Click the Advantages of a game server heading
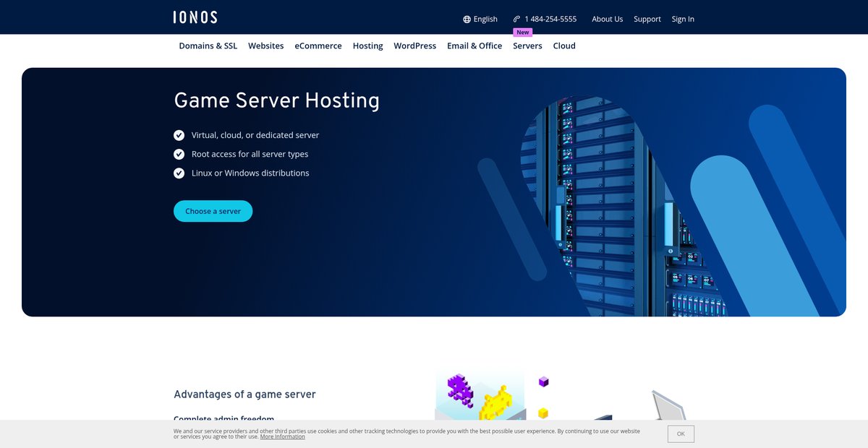868x448 pixels. tap(244, 395)
